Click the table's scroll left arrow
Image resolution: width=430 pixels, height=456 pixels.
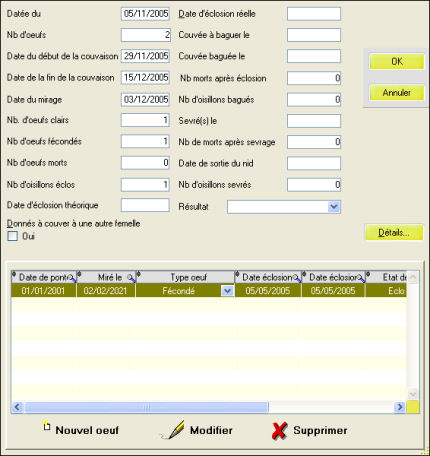pos(17,407)
